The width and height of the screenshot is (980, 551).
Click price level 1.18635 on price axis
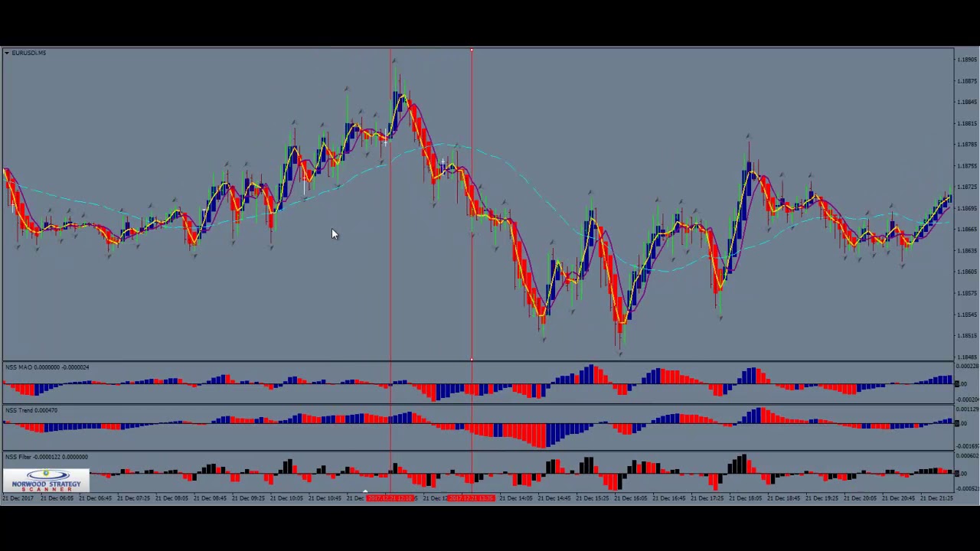[968, 251]
